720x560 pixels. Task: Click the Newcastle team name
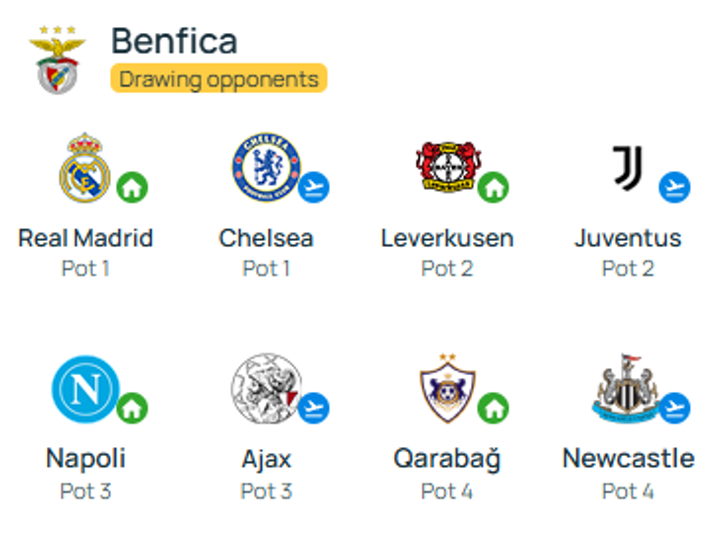click(628, 459)
